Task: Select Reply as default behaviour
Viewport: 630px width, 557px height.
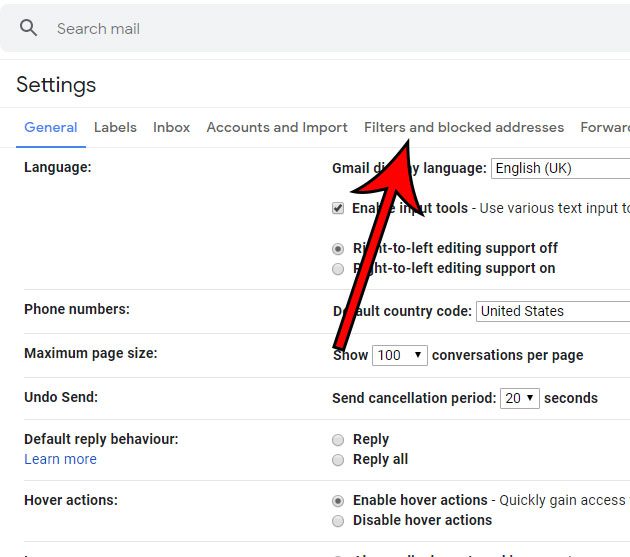Action: 338,439
